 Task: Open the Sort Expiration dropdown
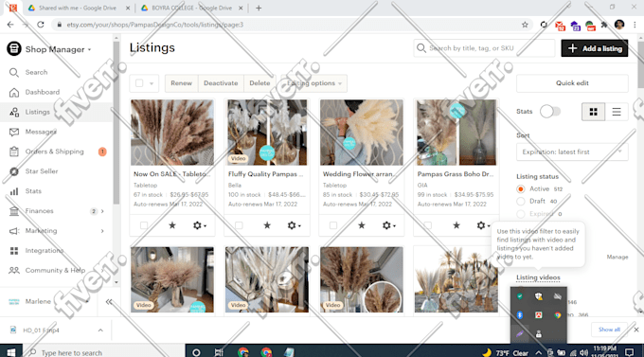tap(572, 152)
